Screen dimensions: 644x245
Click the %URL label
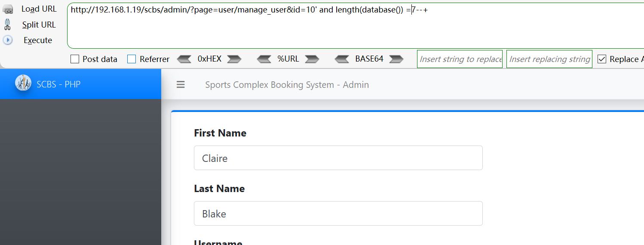(288, 59)
